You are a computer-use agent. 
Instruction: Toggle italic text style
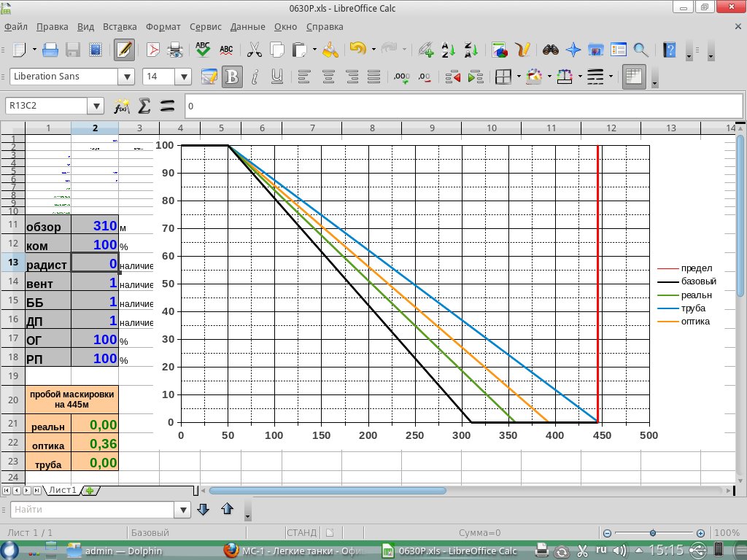pyautogui.click(x=255, y=77)
